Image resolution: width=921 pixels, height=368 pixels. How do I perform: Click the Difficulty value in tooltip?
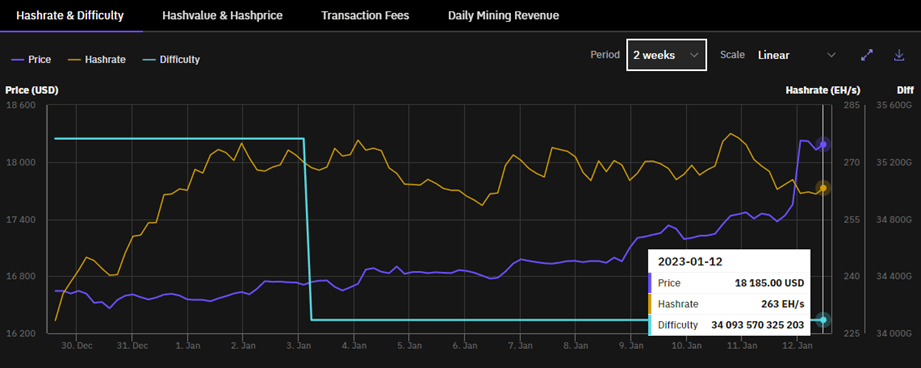[x=758, y=325]
